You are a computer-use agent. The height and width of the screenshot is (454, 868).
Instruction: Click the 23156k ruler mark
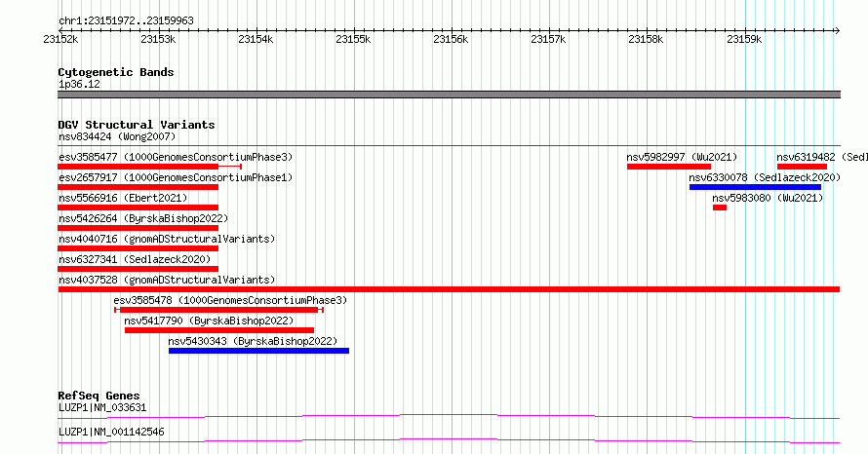[x=451, y=39]
